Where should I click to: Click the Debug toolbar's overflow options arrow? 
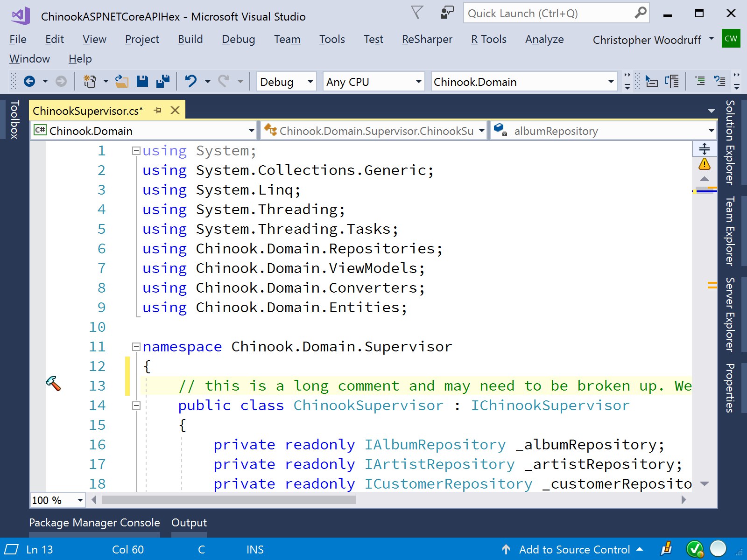coord(627,82)
